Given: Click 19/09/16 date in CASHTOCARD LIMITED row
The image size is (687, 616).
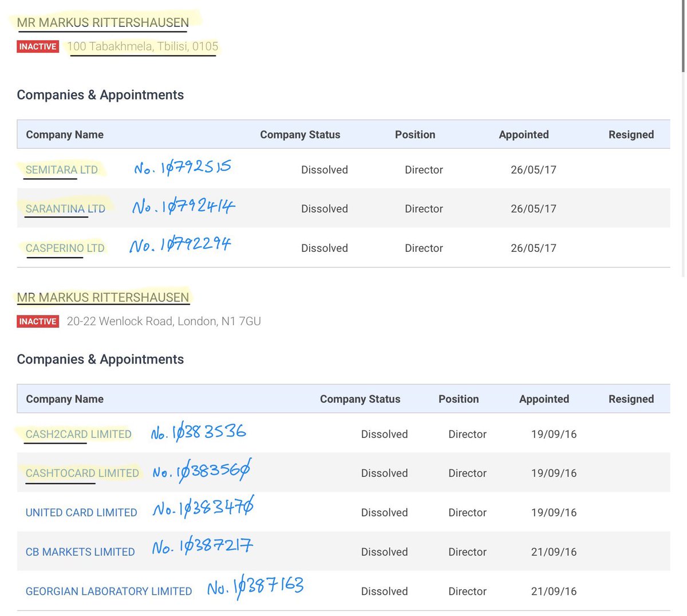Looking at the screenshot, I should (x=554, y=473).
